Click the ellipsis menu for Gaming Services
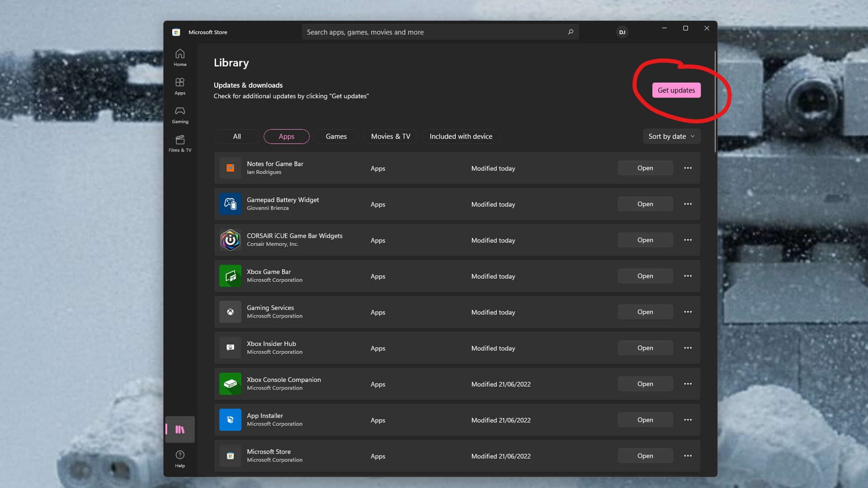 688,312
